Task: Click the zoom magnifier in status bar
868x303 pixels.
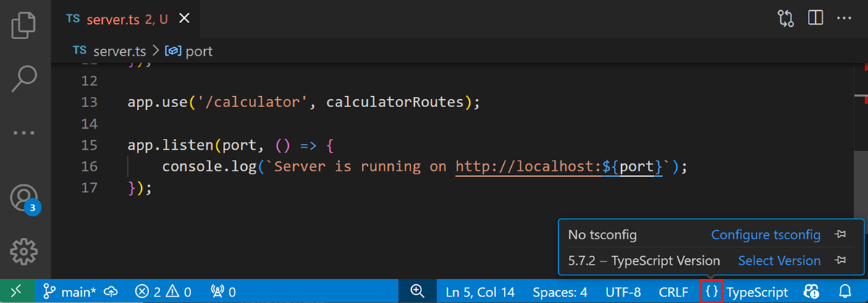Action: coord(417,291)
